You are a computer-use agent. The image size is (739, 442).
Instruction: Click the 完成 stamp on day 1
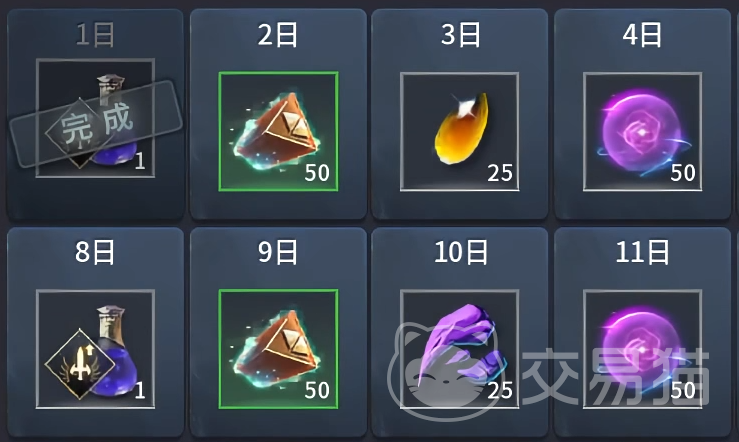[x=96, y=124]
